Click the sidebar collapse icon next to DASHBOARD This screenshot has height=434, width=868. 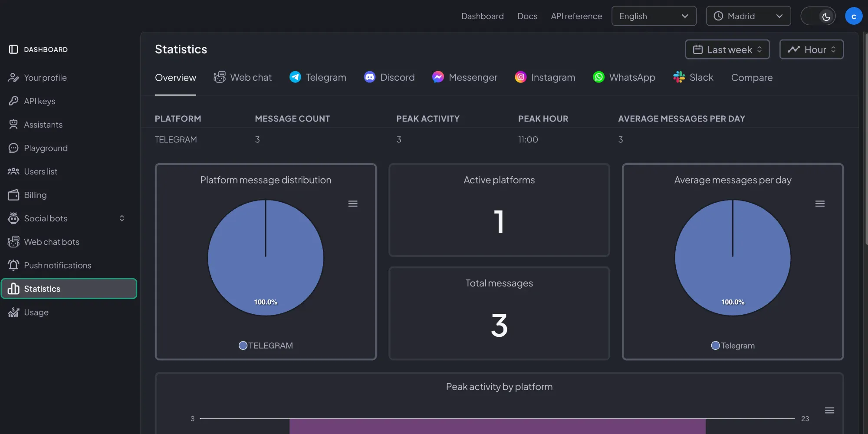13,49
